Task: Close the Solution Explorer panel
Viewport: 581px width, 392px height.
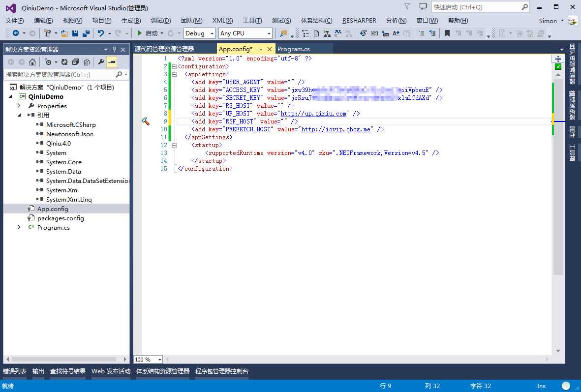Action: coord(123,49)
